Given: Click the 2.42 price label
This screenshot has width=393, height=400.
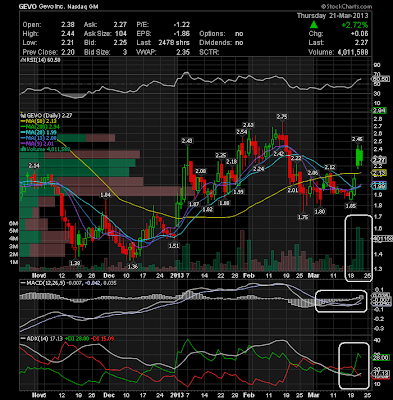Looking at the screenshot, I should click(278, 154).
